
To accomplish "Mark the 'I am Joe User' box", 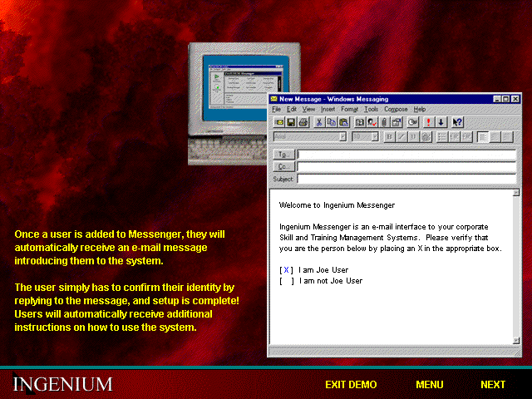I will 287,269.
